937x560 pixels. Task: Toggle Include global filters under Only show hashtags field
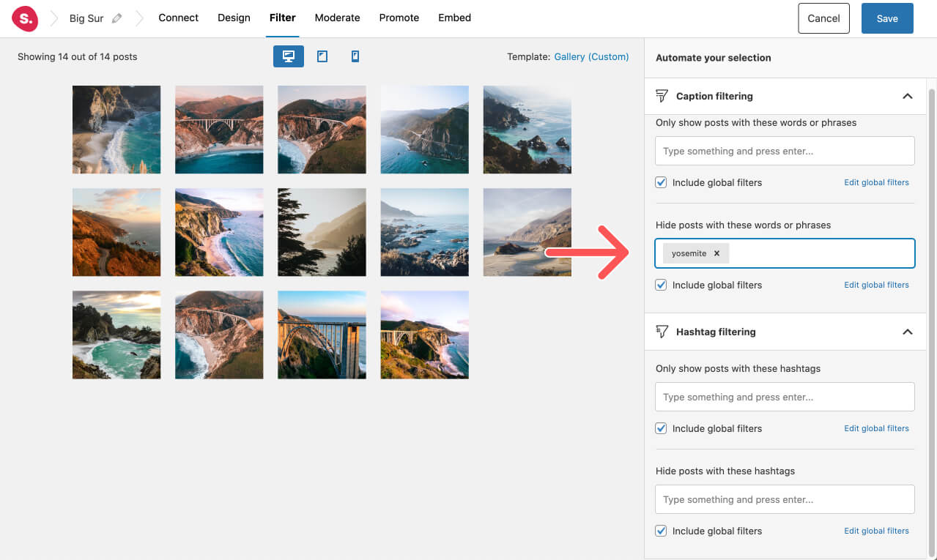coord(661,428)
